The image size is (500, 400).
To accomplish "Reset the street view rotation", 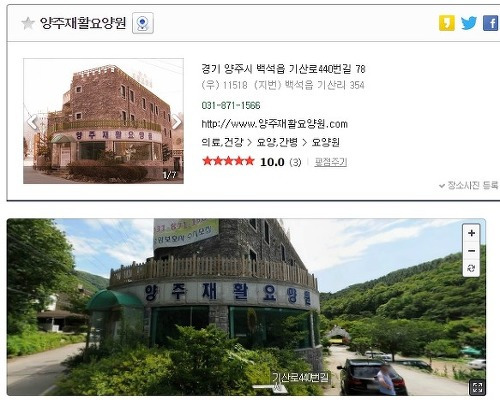I will click(471, 268).
